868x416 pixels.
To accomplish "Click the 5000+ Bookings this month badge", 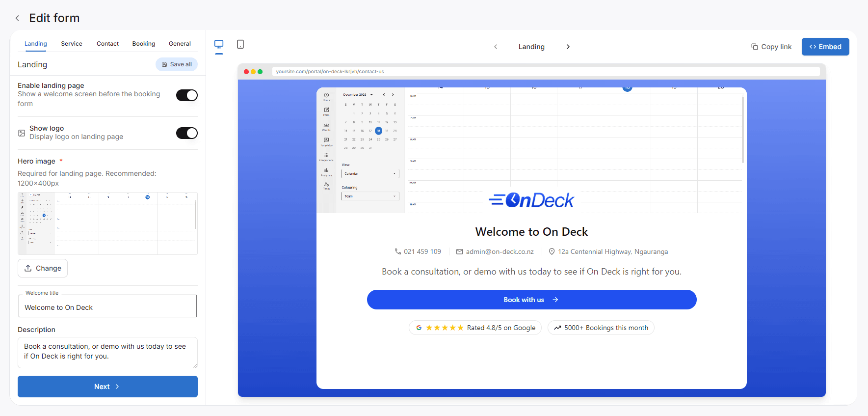I will (x=601, y=328).
